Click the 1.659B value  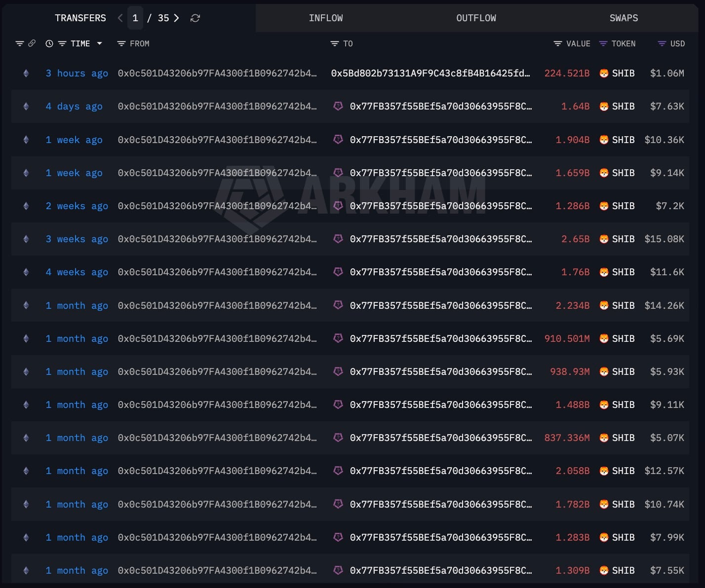[x=573, y=173]
